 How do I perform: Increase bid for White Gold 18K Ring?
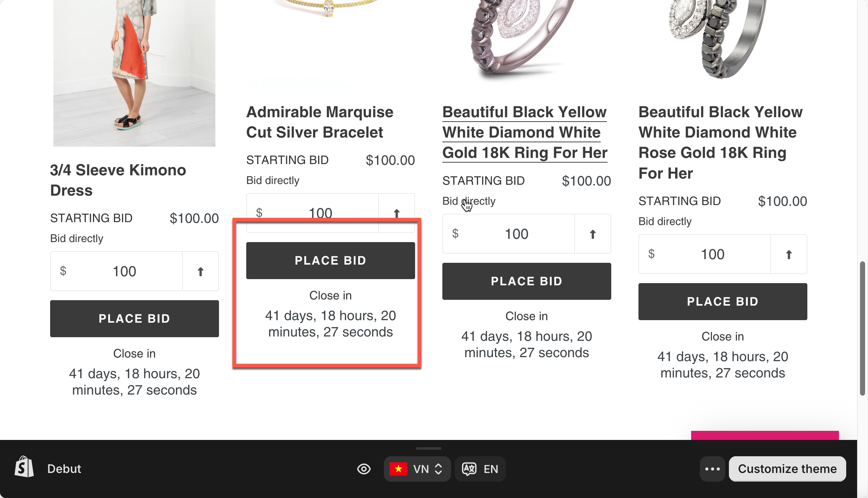coord(593,234)
